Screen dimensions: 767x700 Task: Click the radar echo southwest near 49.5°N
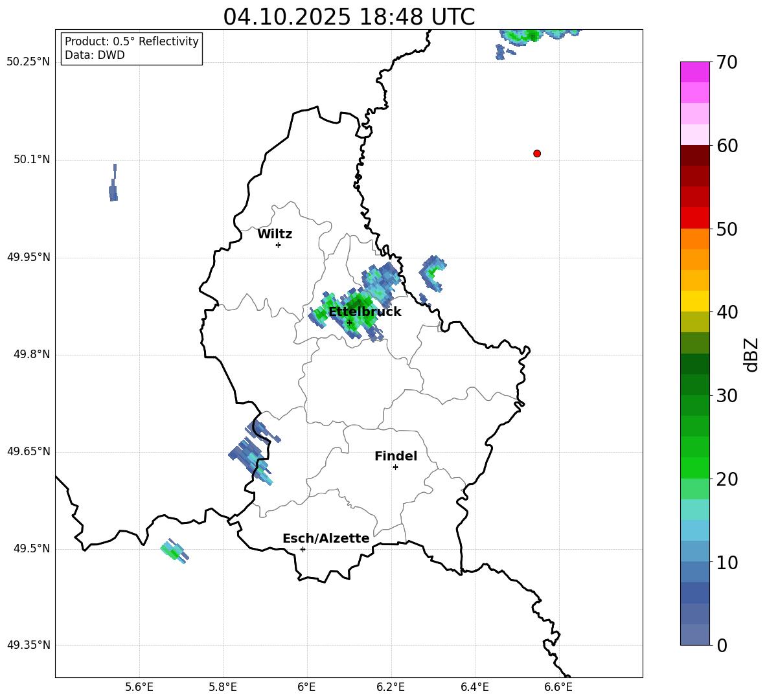[175, 552]
